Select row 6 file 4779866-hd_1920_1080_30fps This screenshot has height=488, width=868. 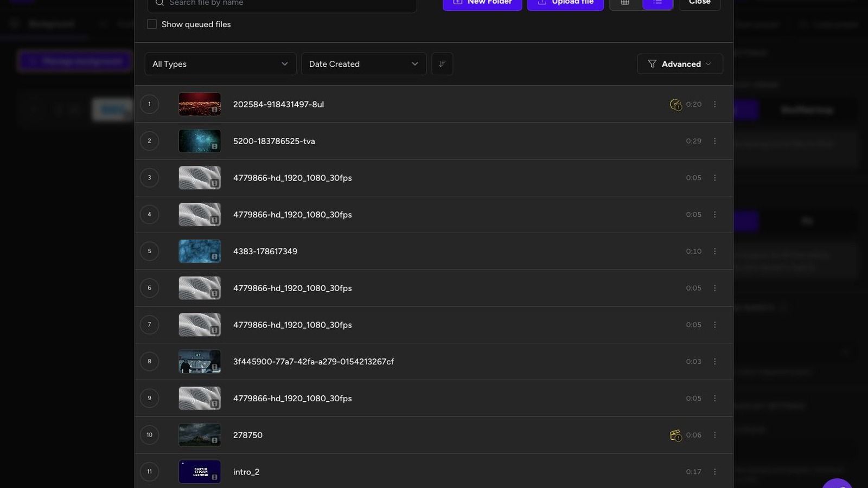click(x=292, y=288)
